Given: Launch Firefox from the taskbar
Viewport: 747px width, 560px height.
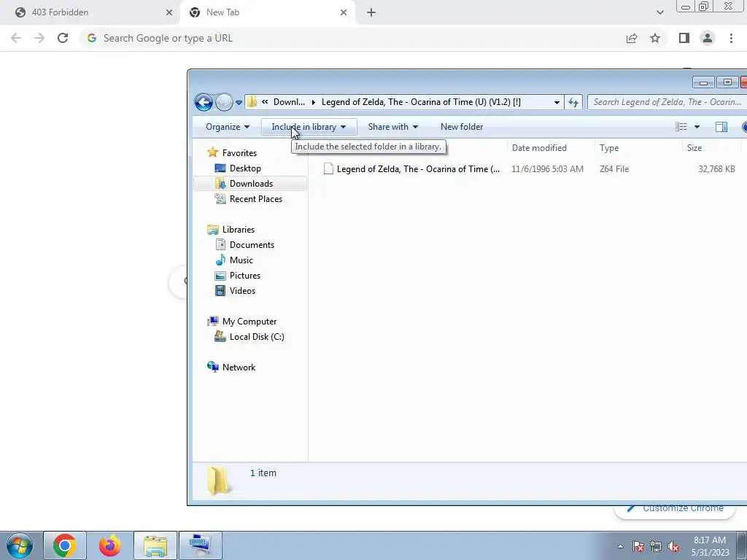Looking at the screenshot, I should click(109, 545).
